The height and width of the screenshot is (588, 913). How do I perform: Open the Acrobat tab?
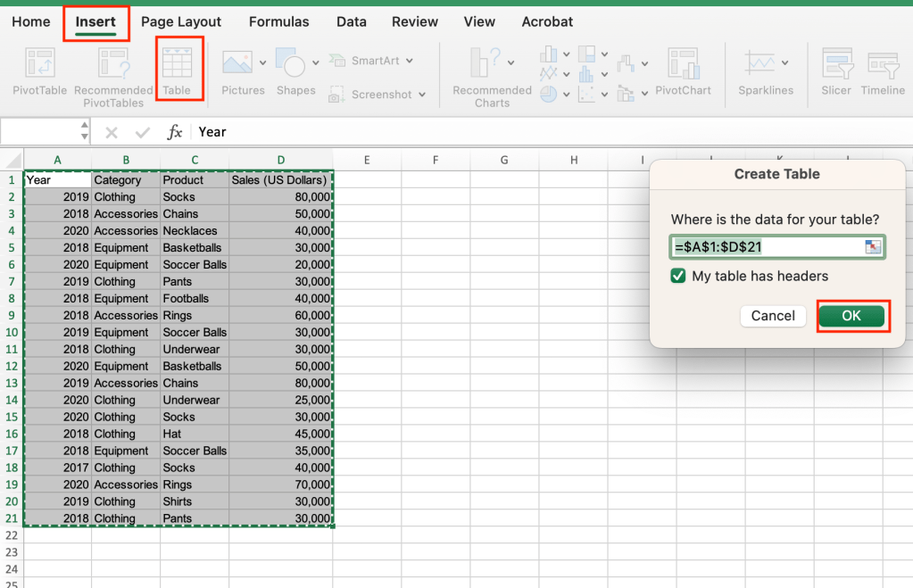click(547, 21)
